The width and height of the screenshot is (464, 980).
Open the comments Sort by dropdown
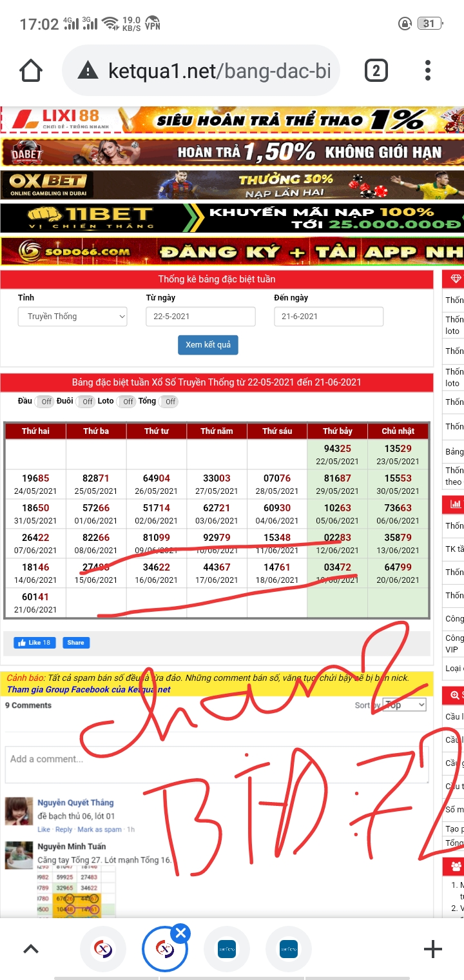(404, 705)
